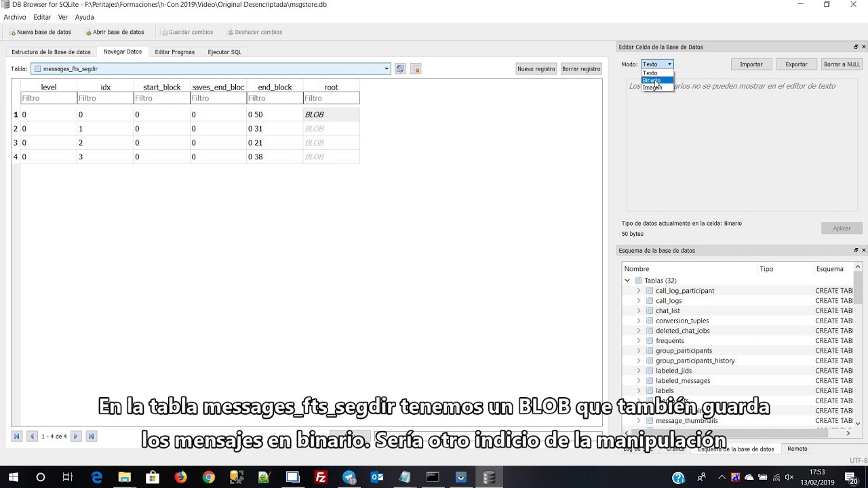Switch to Estructura de la Base de datos tab
The image size is (868, 488).
pos(51,52)
